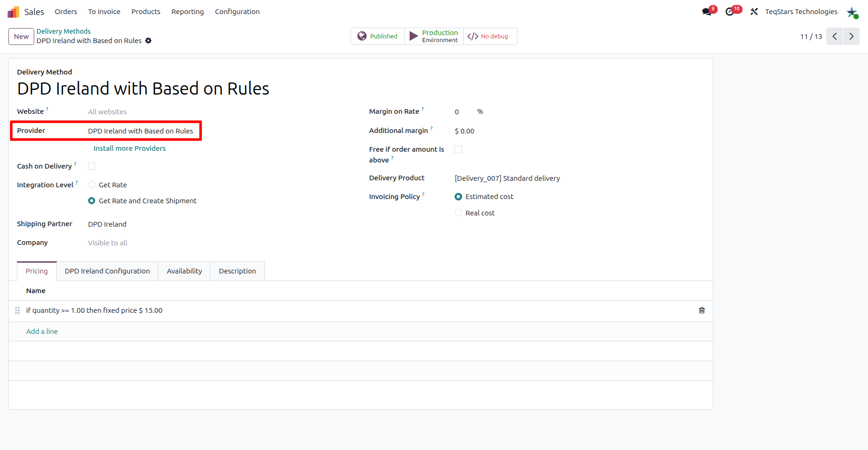Select Get Rate and Create Shipment option

pyautogui.click(x=92, y=201)
